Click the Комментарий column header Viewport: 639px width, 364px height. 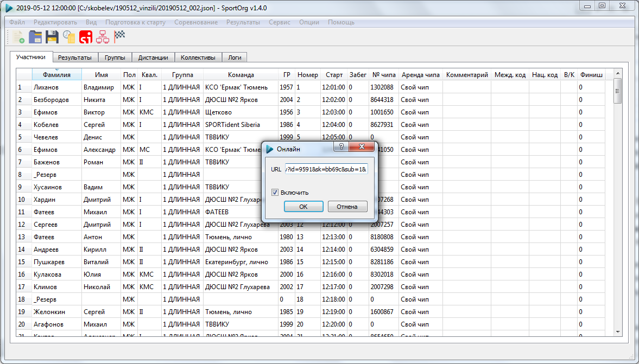click(x=467, y=74)
